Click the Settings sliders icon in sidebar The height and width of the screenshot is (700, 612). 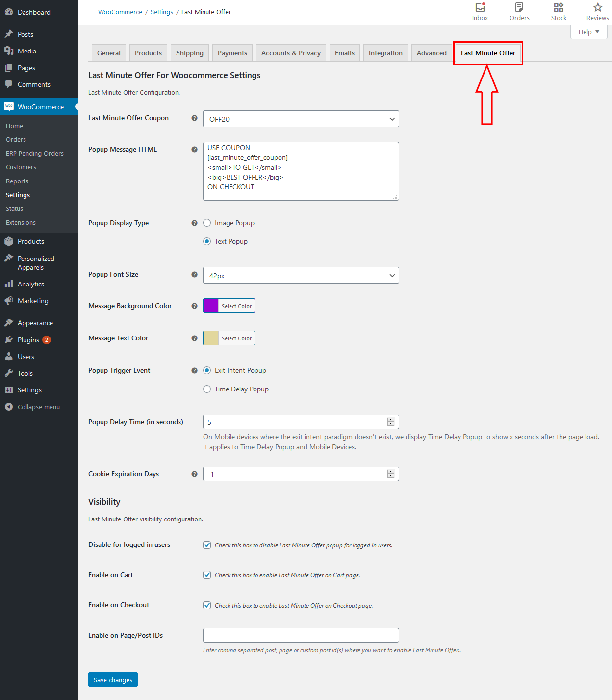click(9, 390)
